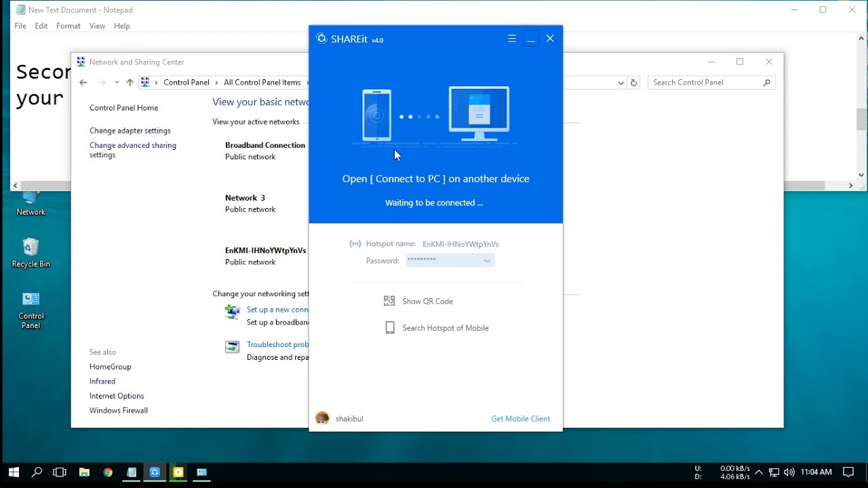Reveal the hotspot password dropdown arrow

pos(486,261)
